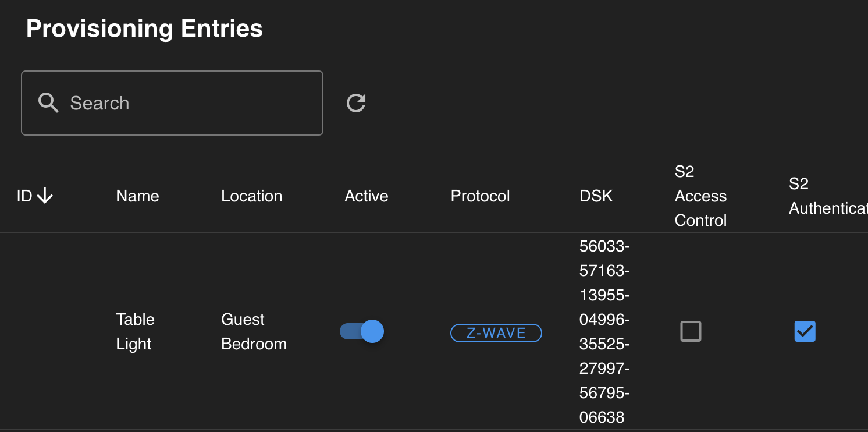Viewport: 868px width, 432px height.
Task: Click the Active column header
Action: click(366, 196)
